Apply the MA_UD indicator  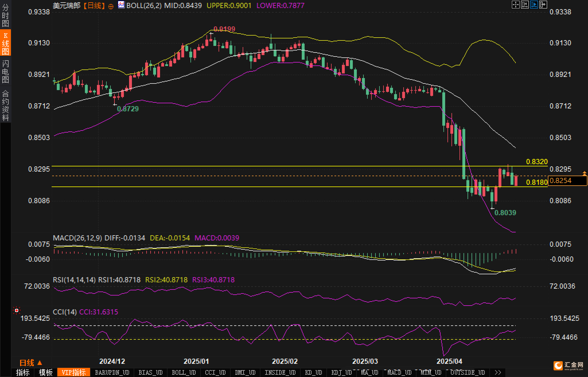point(370,372)
